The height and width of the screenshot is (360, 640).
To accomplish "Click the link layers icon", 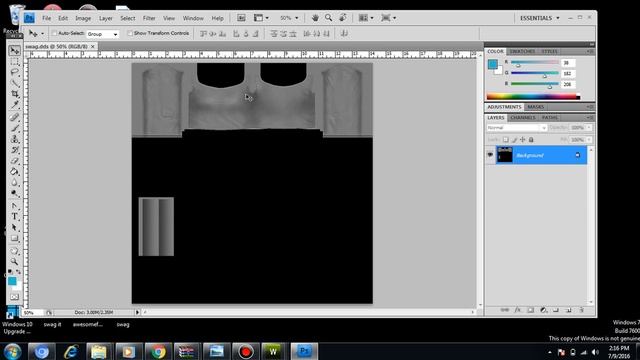I will click(505, 310).
